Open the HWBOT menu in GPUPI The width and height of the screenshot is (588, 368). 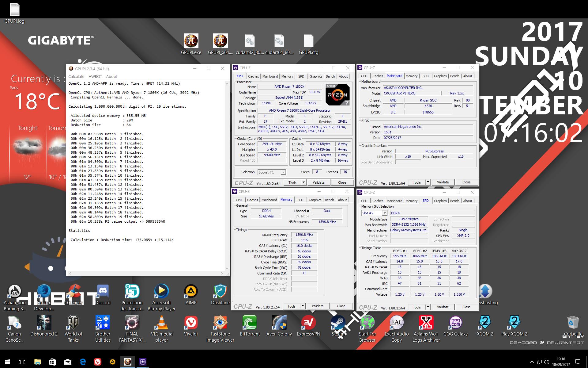point(95,76)
